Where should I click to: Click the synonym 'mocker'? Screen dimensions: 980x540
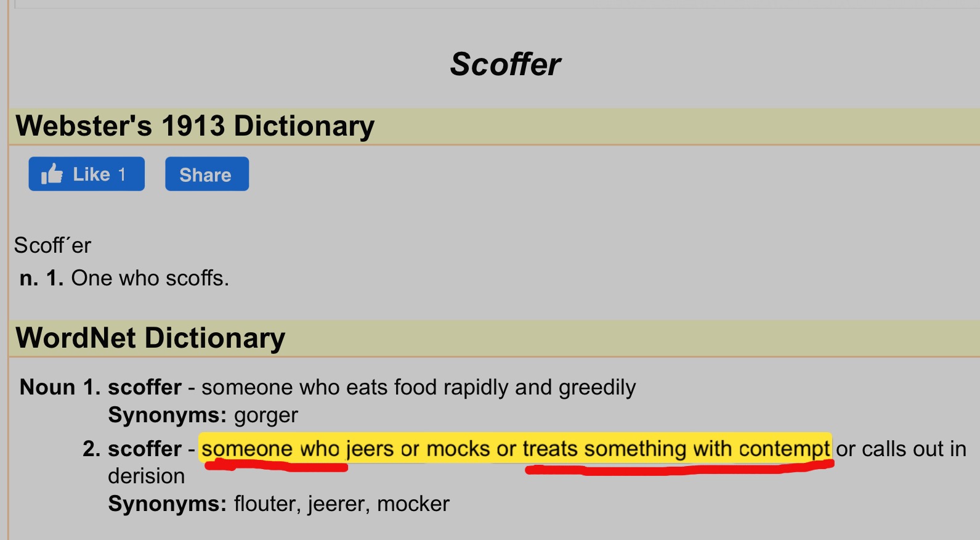click(x=413, y=504)
